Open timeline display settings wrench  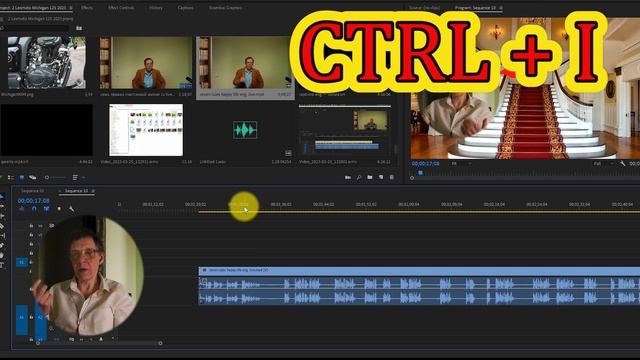[x=71, y=209]
